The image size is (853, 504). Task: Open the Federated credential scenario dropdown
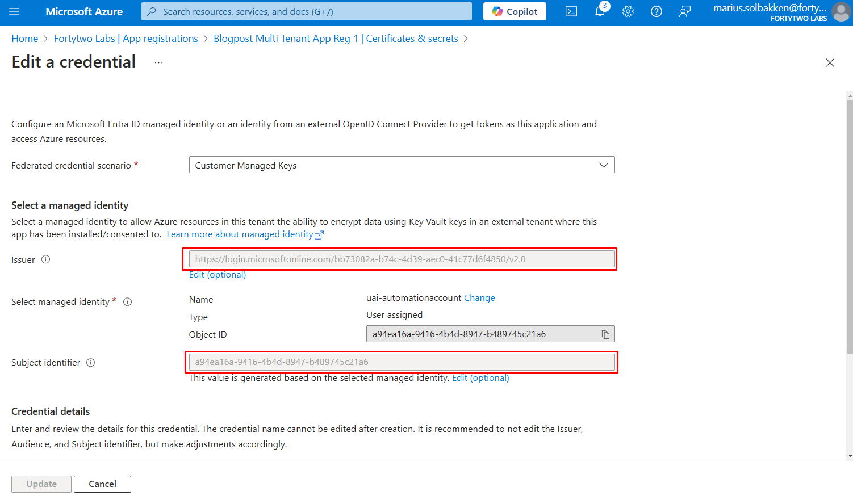[x=402, y=165]
